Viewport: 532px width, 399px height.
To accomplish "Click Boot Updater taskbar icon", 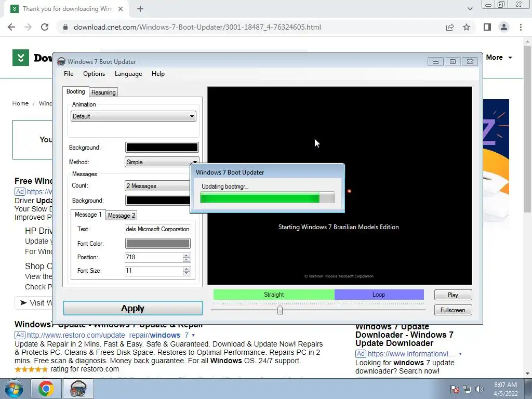I will pos(78,389).
